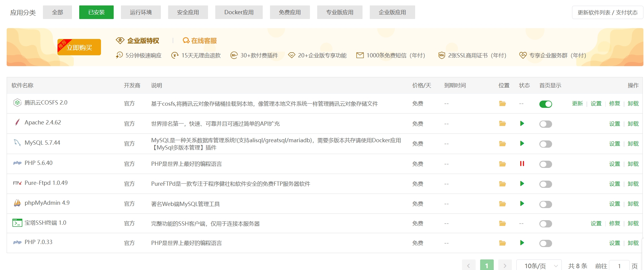Click the Pure-Ftpd FTP icon
The image size is (644, 270).
(x=17, y=183)
